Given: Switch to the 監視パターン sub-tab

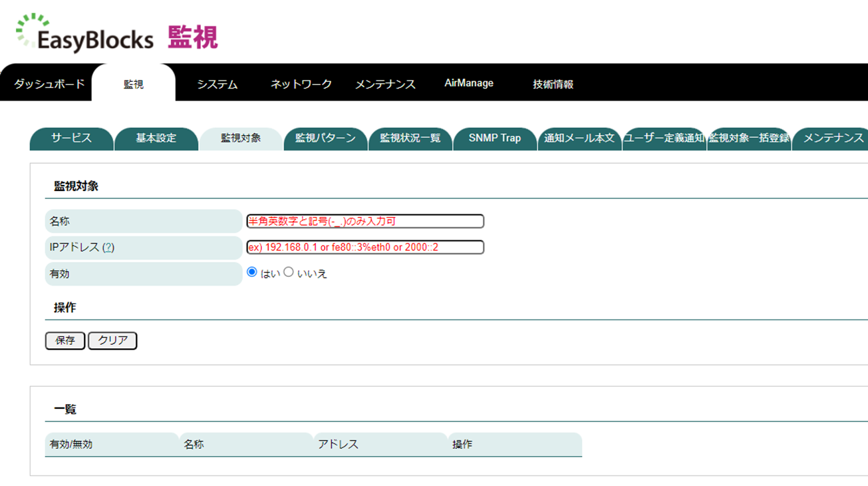Looking at the screenshot, I should tap(325, 138).
